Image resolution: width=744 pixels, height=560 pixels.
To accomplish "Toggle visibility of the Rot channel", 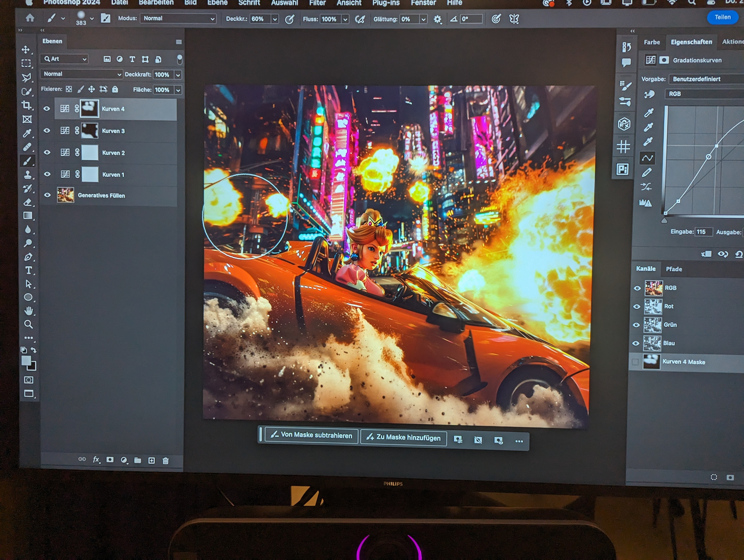I will point(636,306).
